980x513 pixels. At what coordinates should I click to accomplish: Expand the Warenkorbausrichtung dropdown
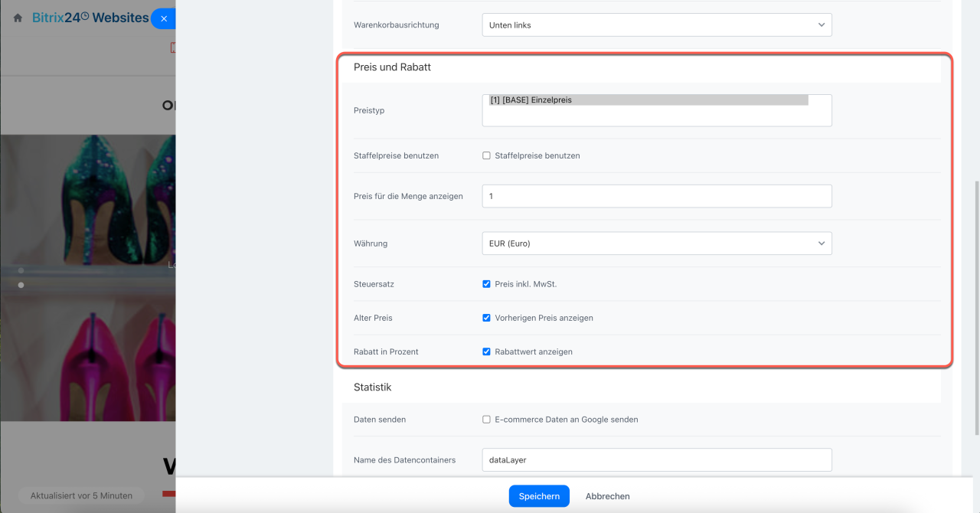pyautogui.click(x=656, y=25)
